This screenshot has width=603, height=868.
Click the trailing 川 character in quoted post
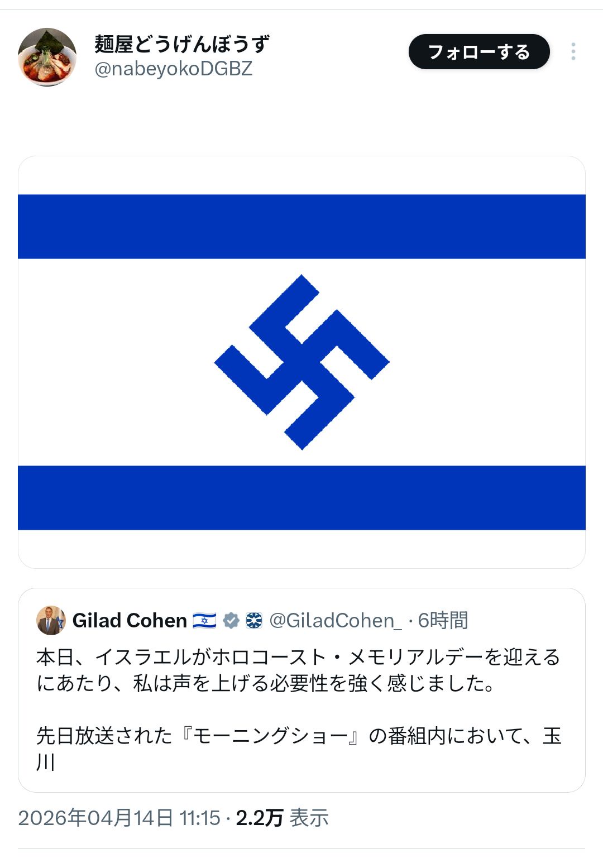45,762
